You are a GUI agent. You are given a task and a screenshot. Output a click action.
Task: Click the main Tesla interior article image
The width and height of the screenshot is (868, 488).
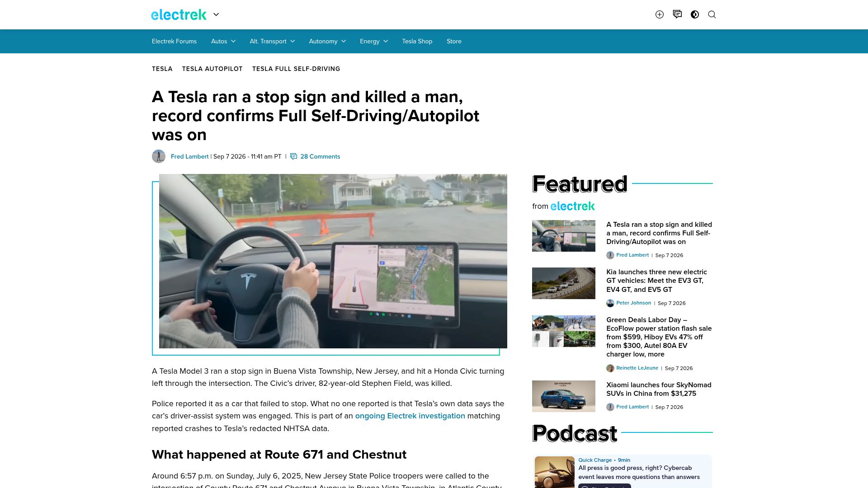[x=333, y=261]
